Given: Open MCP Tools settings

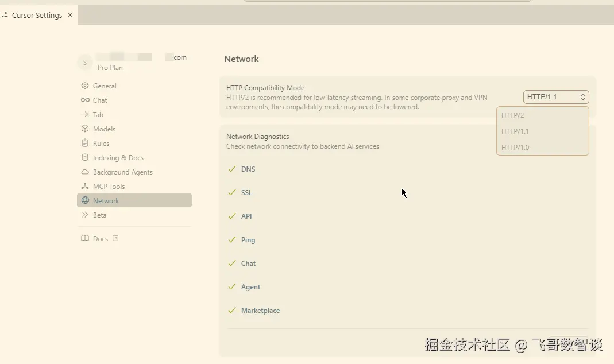Looking at the screenshot, I should (x=134, y=186).
